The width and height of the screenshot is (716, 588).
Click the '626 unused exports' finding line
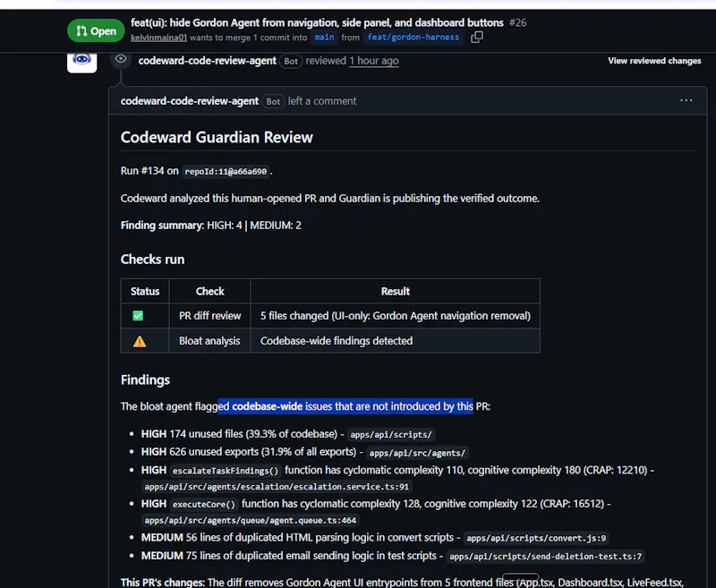coord(304,453)
